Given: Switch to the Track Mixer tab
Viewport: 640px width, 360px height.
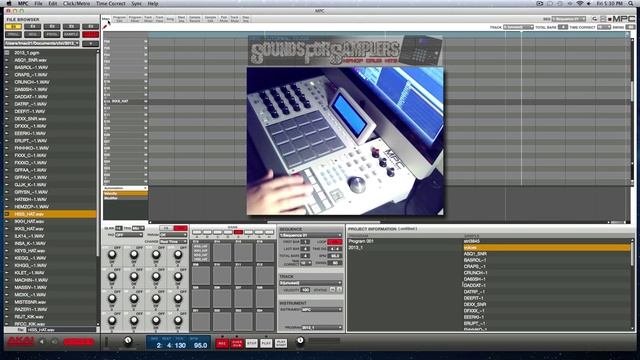Looking at the screenshot, I should click(x=148, y=19).
